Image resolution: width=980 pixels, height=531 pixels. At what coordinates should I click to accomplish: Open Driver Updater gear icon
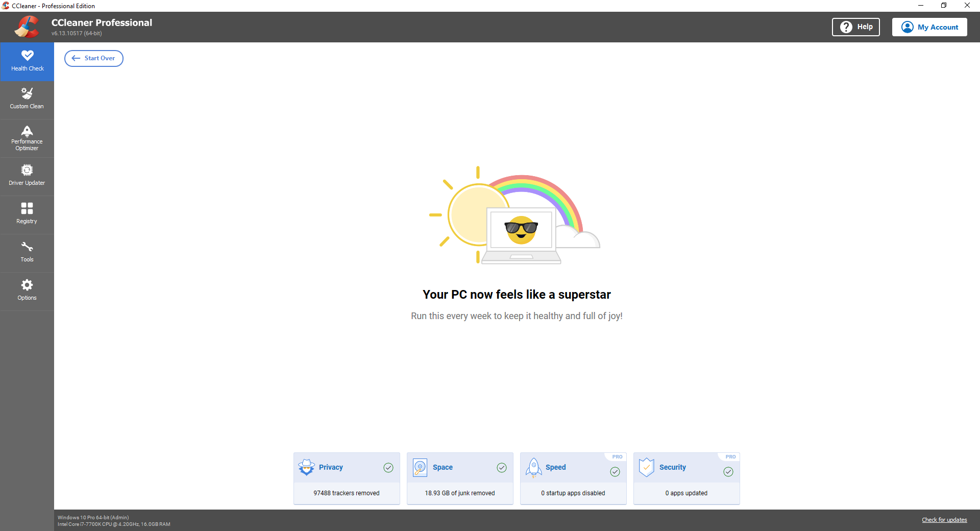pos(27,170)
